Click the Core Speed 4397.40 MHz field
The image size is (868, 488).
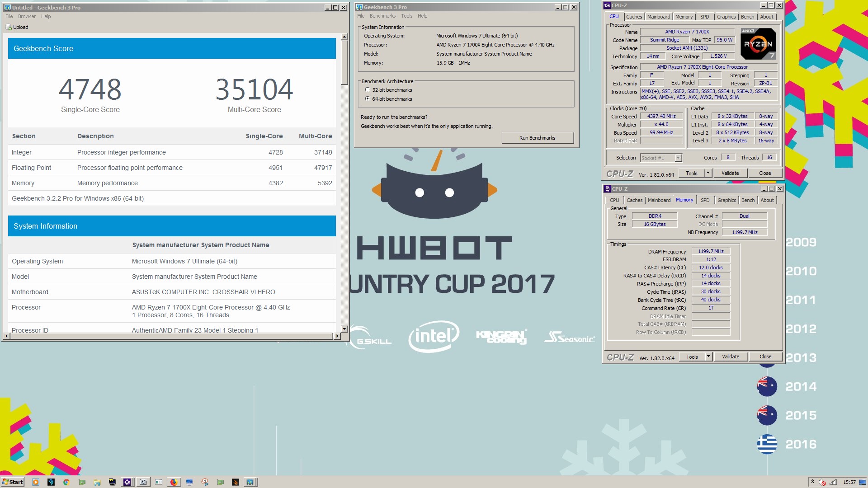click(661, 116)
